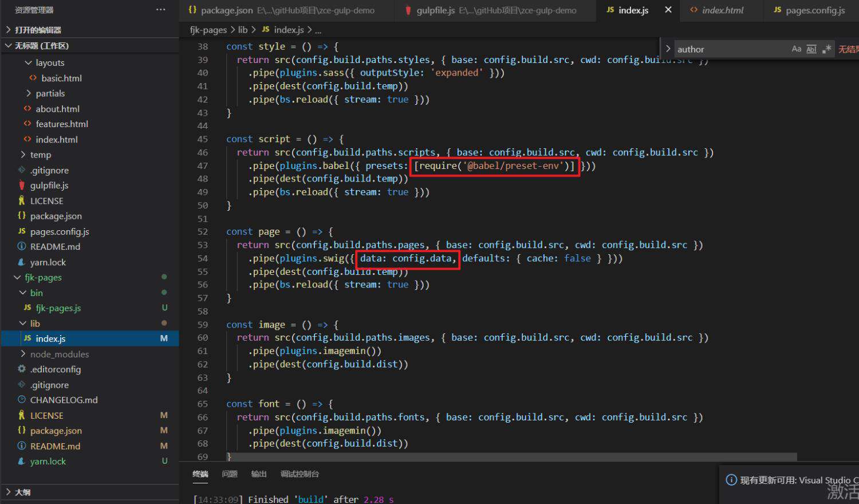Open CHANGELOG.md in the explorer
The width and height of the screenshot is (859, 504).
point(64,400)
